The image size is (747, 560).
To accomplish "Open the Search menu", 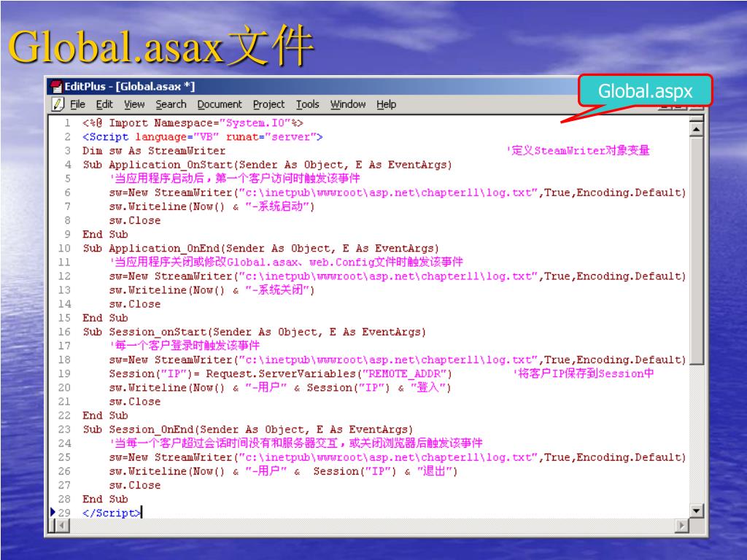I will click(171, 104).
